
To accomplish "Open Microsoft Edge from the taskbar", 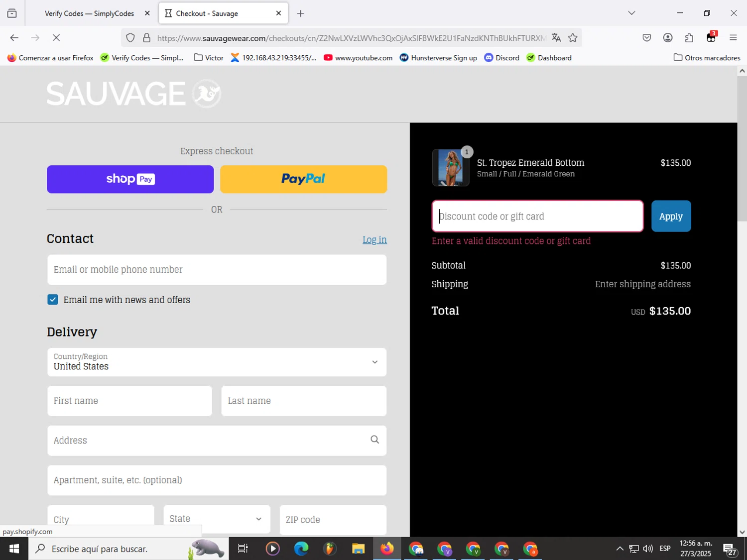I will click(301, 549).
